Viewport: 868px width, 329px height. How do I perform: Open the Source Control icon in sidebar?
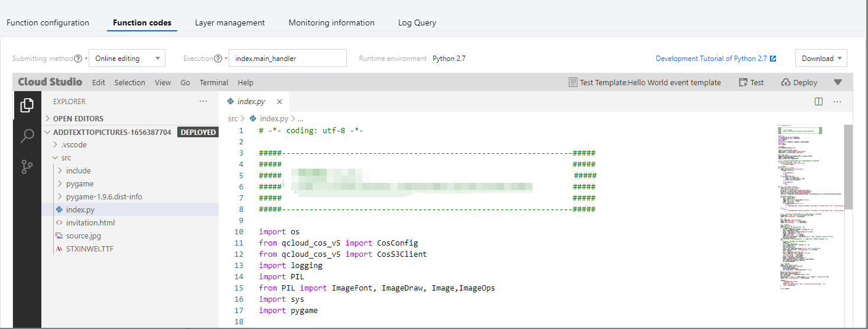[x=27, y=167]
